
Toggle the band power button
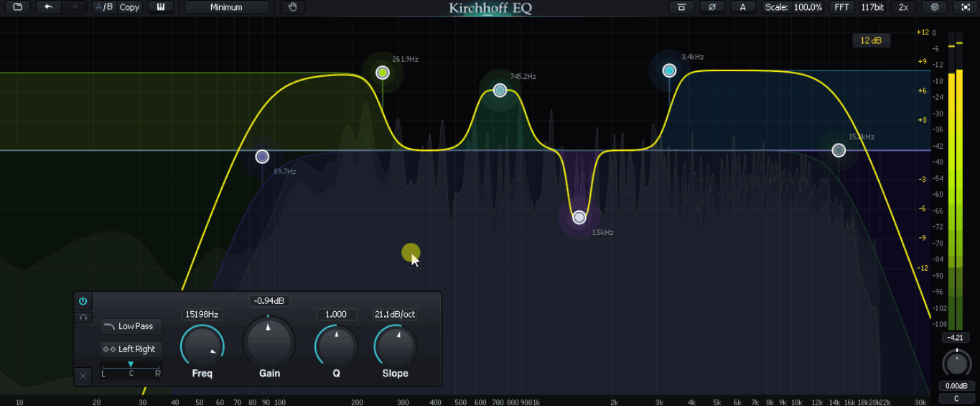tap(83, 301)
